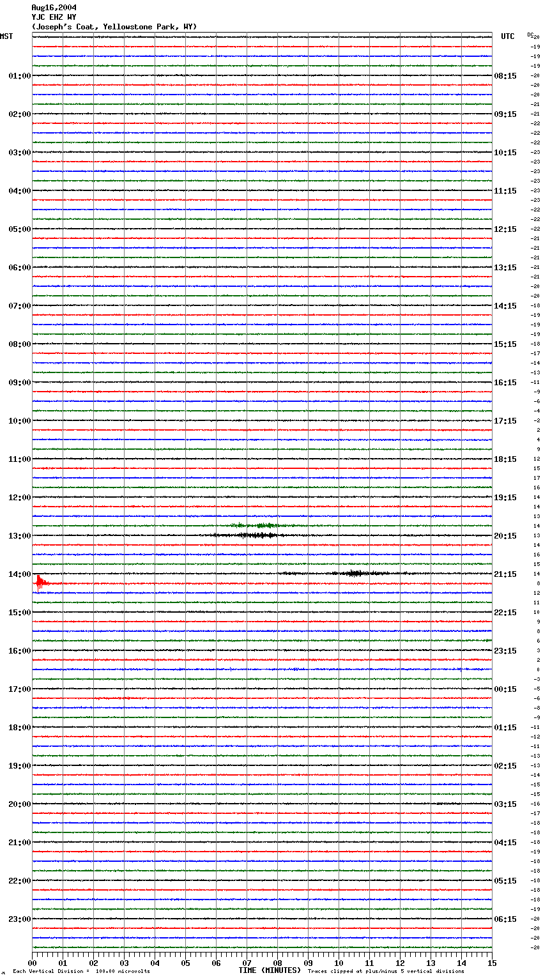Click the 12 minute axis tick label
Screen dimensions: 543x980
coord(400,963)
